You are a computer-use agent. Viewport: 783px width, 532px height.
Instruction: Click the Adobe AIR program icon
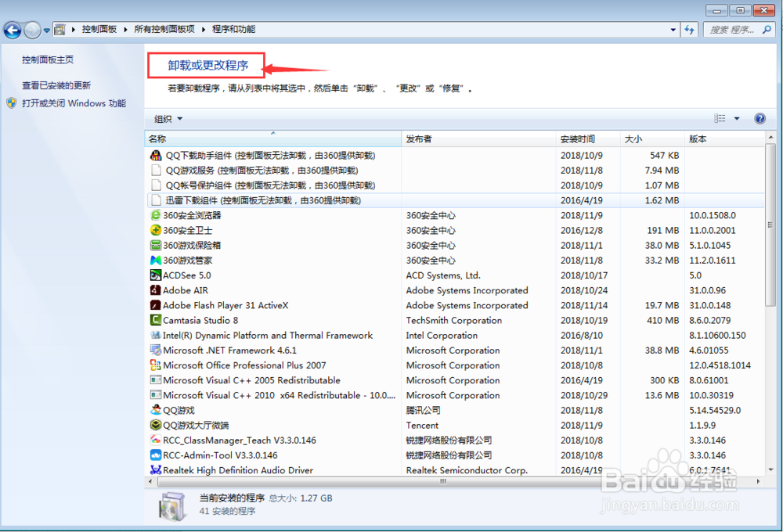click(x=156, y=290)
